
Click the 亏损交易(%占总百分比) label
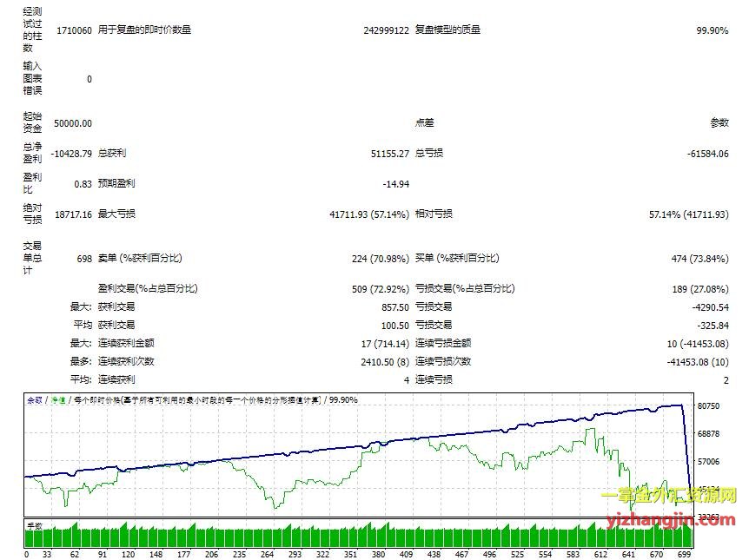point(465,288)
